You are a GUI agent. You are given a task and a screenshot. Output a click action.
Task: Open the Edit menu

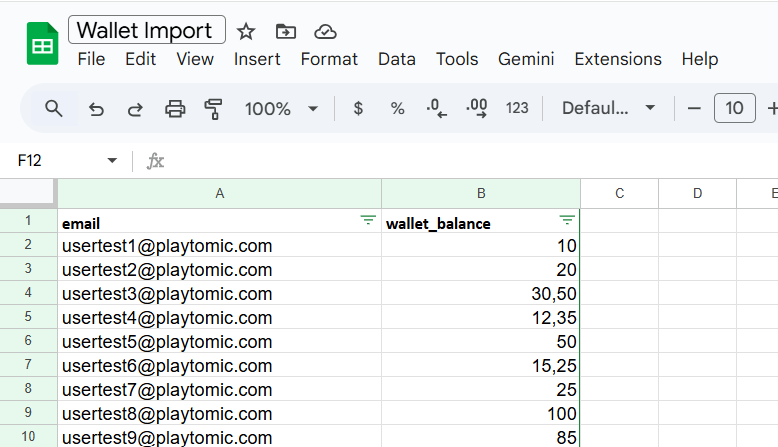pos(140,59)
